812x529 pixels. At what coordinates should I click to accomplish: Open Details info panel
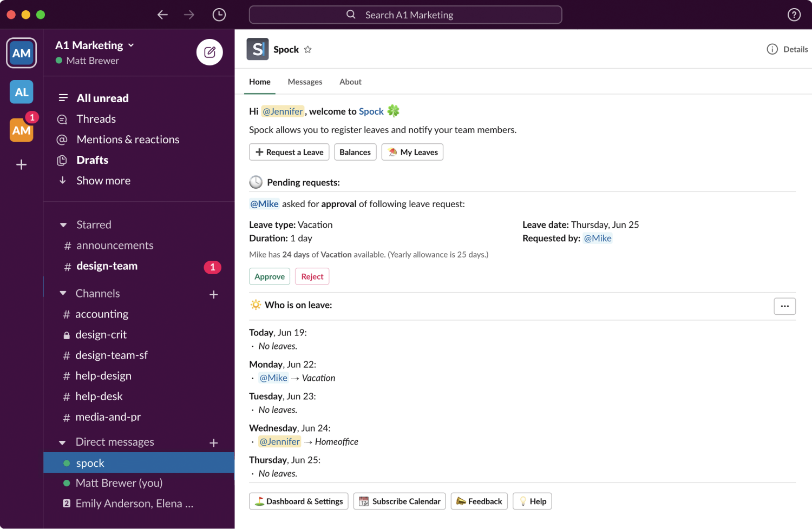click(787, 49)
